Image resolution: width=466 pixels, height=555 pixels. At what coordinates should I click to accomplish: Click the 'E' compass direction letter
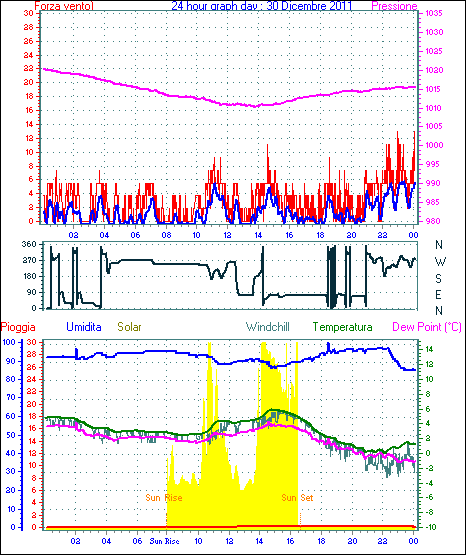click(x=438, y=294)
